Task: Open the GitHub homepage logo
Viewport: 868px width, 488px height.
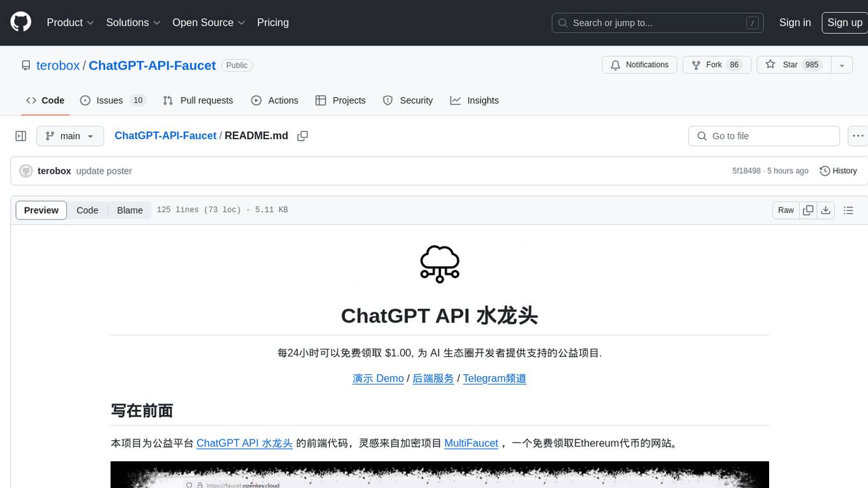Action: click(20, 22)
